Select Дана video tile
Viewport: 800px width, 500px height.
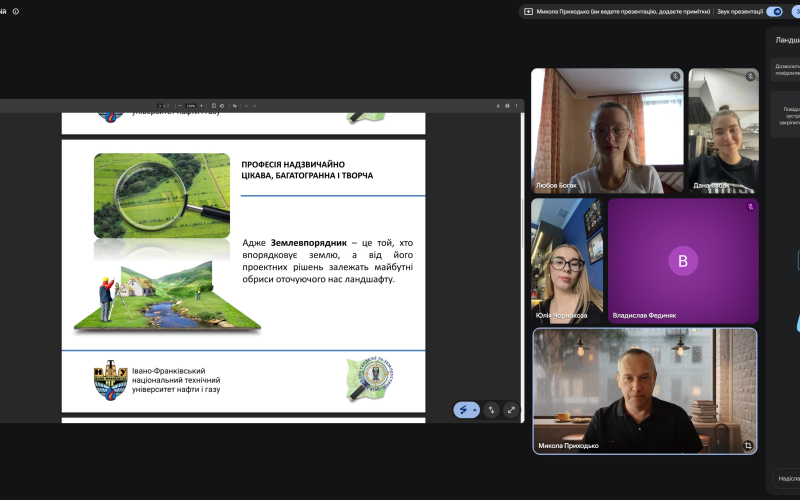tap(723, 131)
